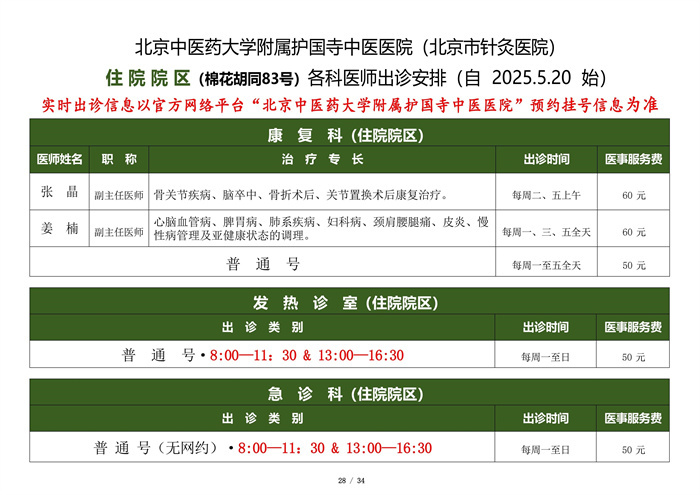Click doctor name 张晶 in table

(x=59, y=192)
